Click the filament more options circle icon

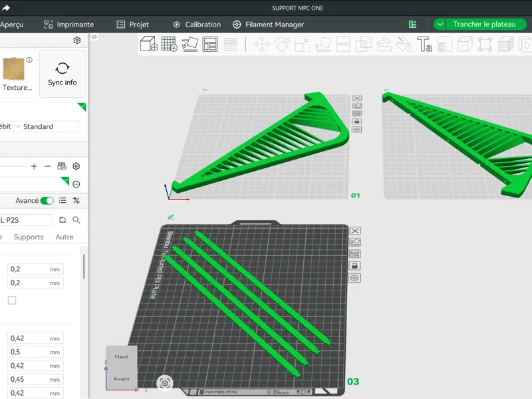(x=76, y=184)
